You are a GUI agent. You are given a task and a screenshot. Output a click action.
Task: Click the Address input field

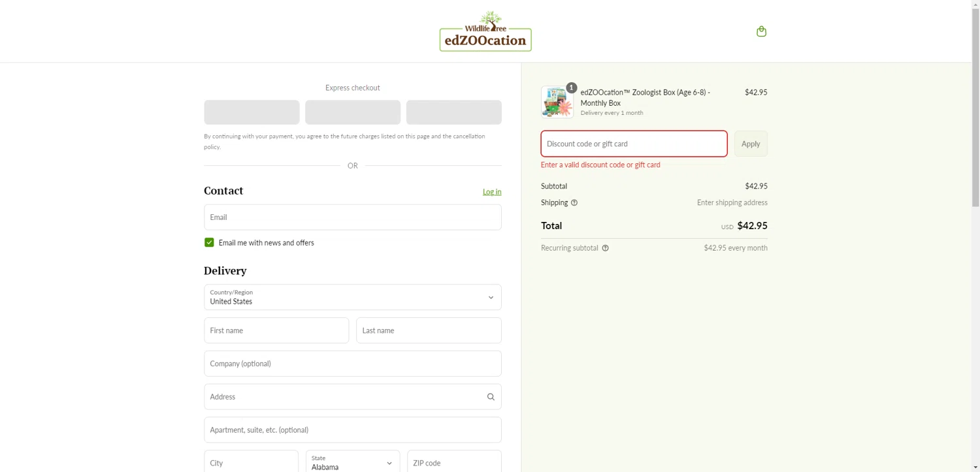(353, 397)
